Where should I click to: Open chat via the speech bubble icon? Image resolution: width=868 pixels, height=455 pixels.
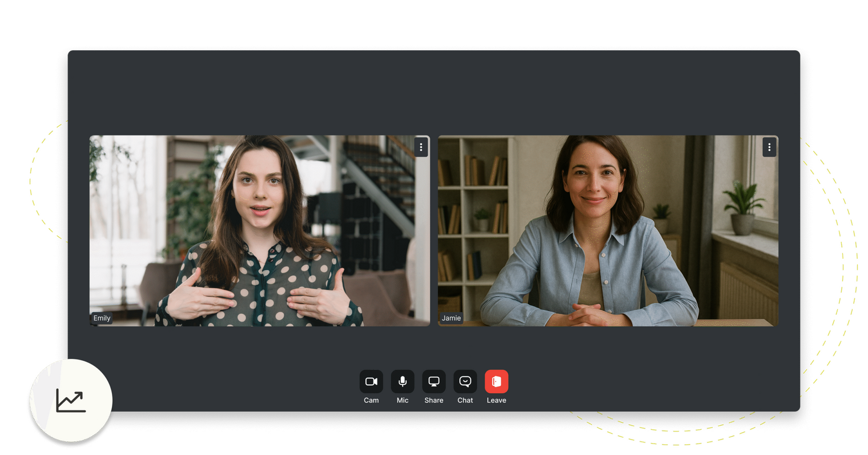click(465, 381)
